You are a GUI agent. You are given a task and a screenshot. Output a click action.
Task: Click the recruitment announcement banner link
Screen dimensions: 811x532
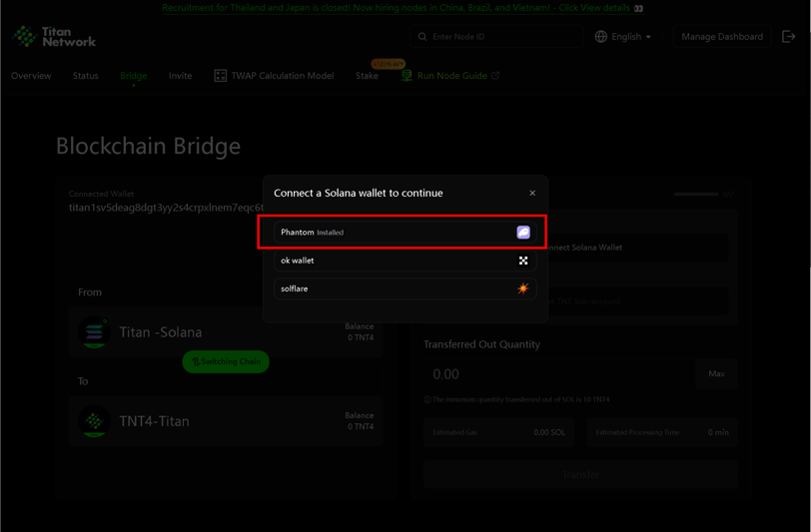(403, 8)
